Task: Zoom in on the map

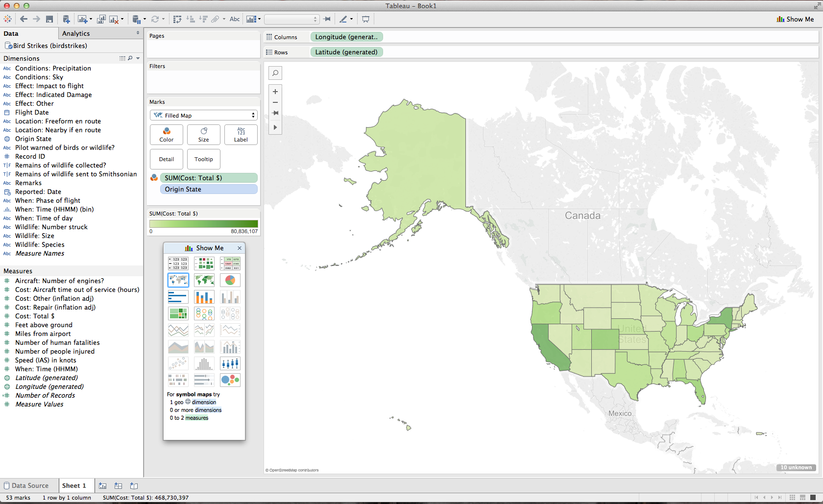Action: 275,92
